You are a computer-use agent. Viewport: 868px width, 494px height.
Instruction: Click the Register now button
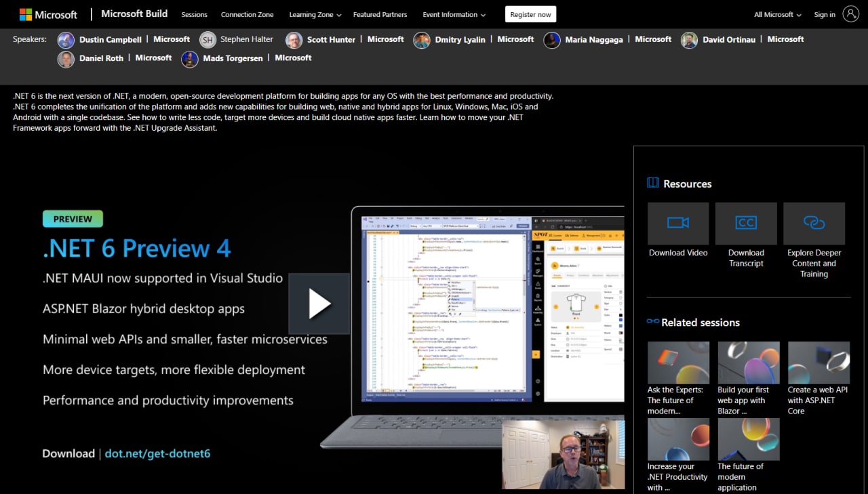click(530, 14)
